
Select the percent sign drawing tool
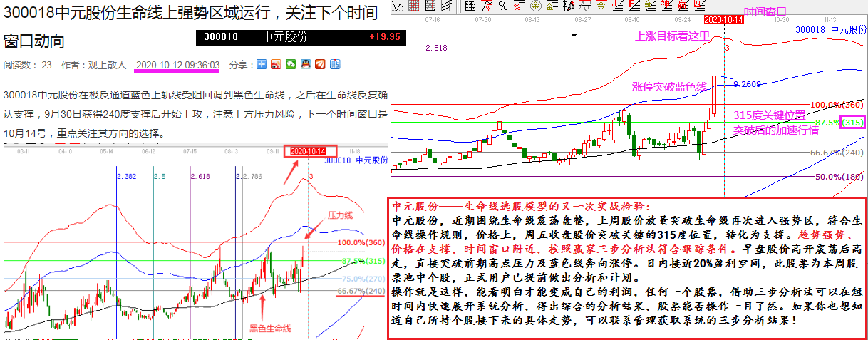[502, 6]
